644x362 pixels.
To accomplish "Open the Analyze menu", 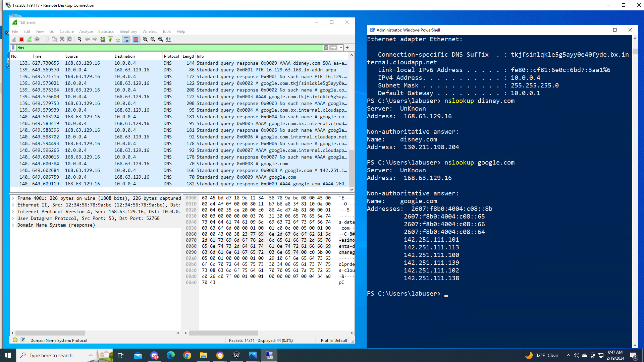I will [x=86, y=32].
